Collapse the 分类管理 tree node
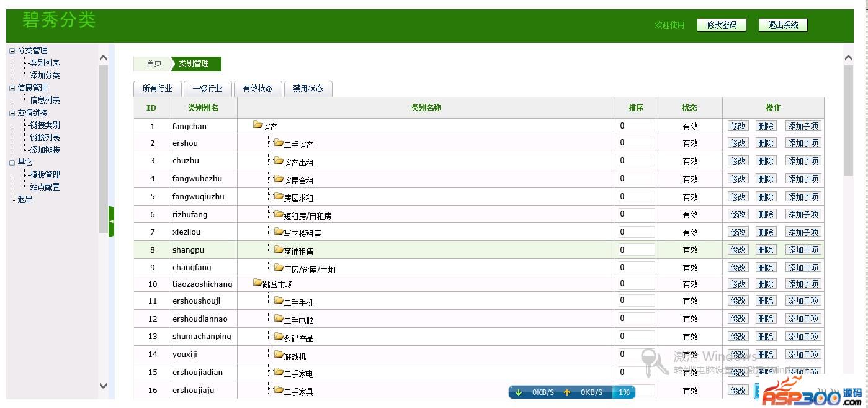Viewport: 868px width, 408px height. [12, 51]
